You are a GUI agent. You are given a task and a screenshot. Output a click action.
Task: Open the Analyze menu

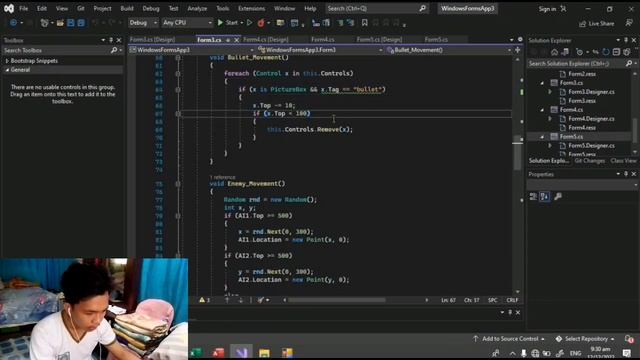pos(197,9)
